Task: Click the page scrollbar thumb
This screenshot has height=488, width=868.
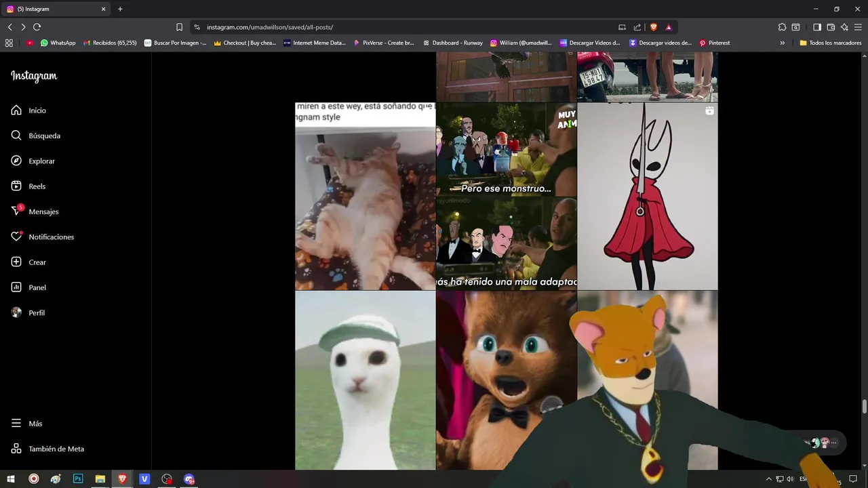Action: [864, 406]
